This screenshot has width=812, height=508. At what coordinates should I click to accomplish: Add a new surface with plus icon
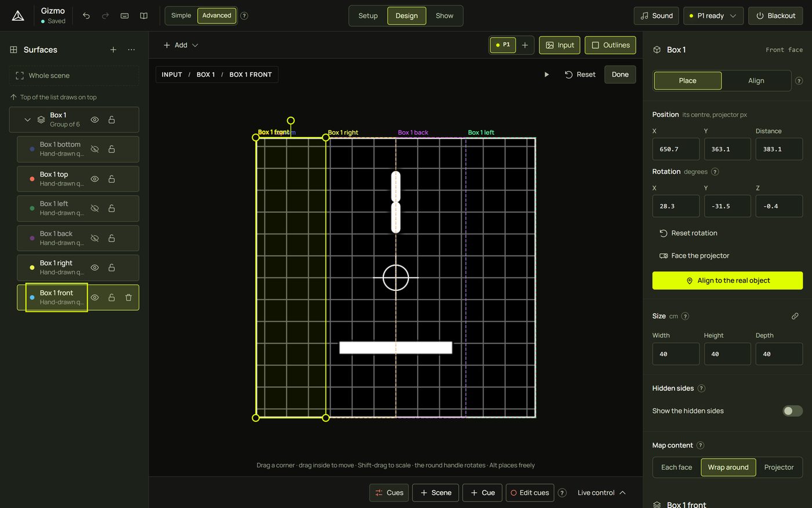coord(113,50)
